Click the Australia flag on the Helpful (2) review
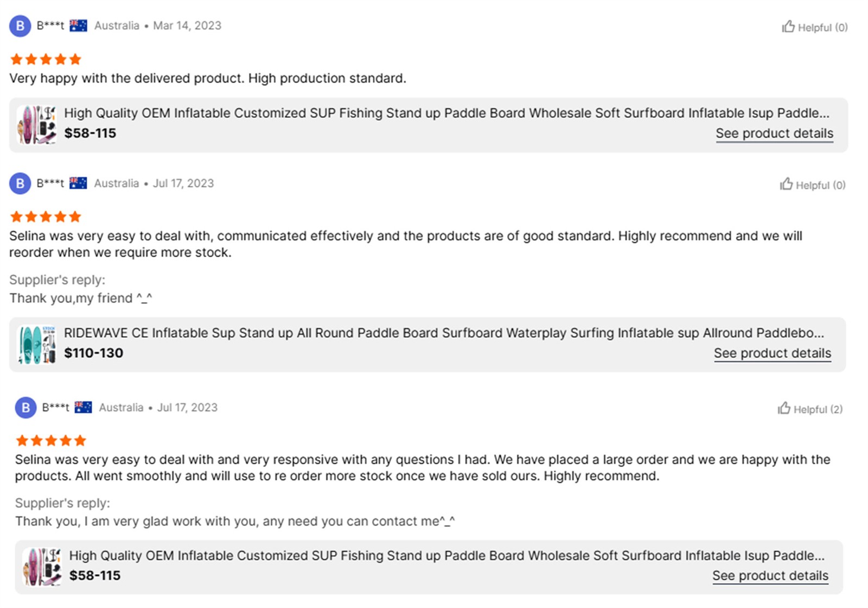This screenshot has width=868, height=608. [83, 407]
